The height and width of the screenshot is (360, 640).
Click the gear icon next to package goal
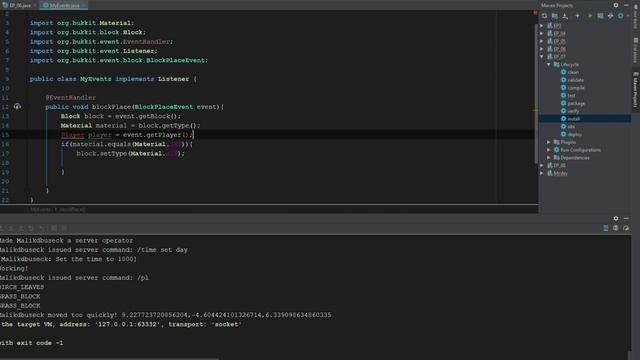click(563, 103)
